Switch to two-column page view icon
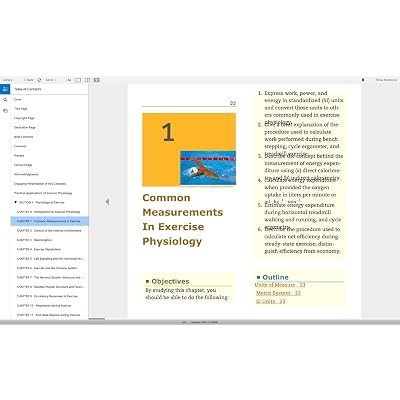The image size is (400, 400). pyautogui.click(x=87, y=80)
